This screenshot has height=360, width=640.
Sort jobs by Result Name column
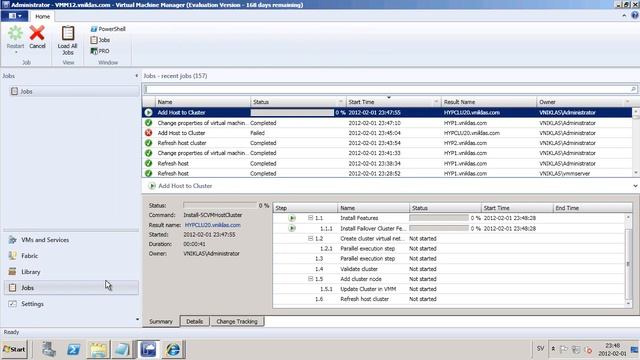click(489, 102)
